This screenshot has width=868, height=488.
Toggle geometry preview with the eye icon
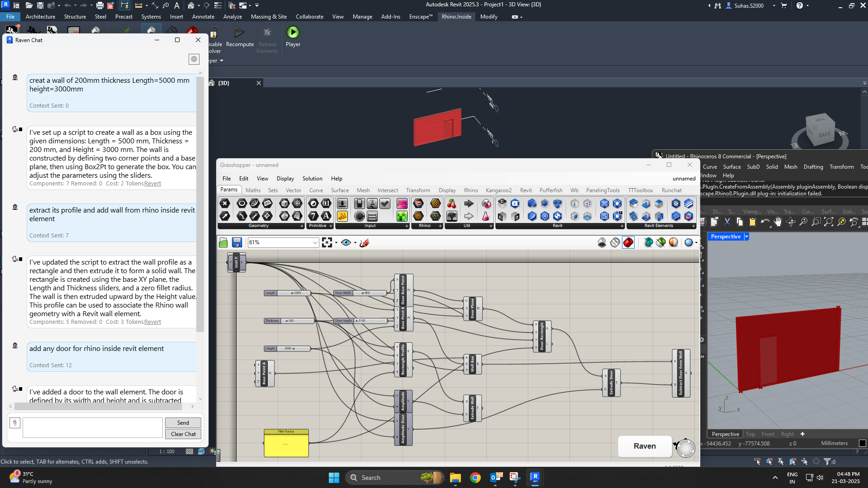pyautogui.click(x=346, y=242)
